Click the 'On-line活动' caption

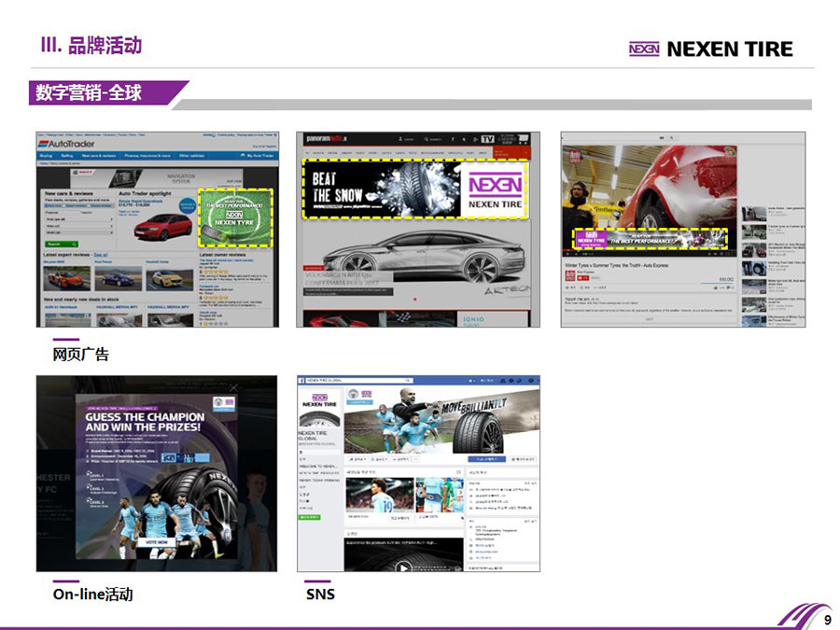92,595
